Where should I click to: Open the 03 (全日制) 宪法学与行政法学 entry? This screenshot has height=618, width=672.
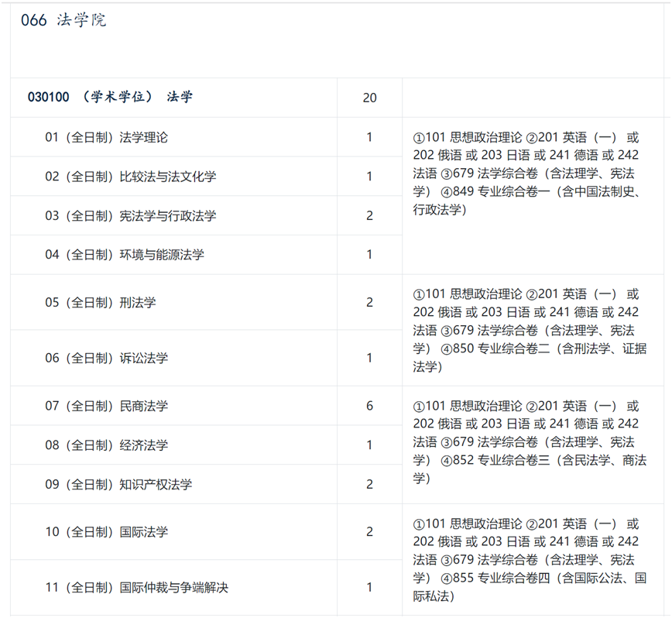point(130,215)
